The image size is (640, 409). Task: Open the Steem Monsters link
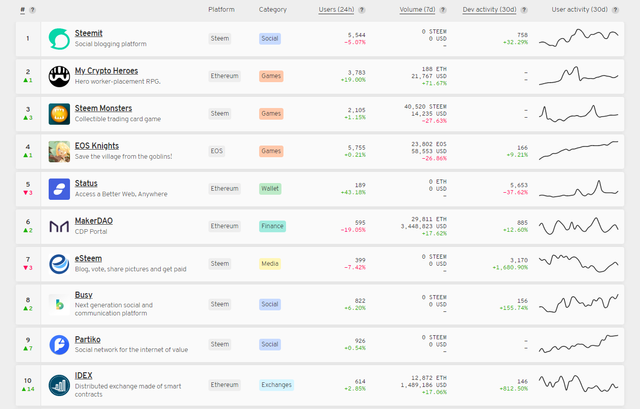pos(103,109)
